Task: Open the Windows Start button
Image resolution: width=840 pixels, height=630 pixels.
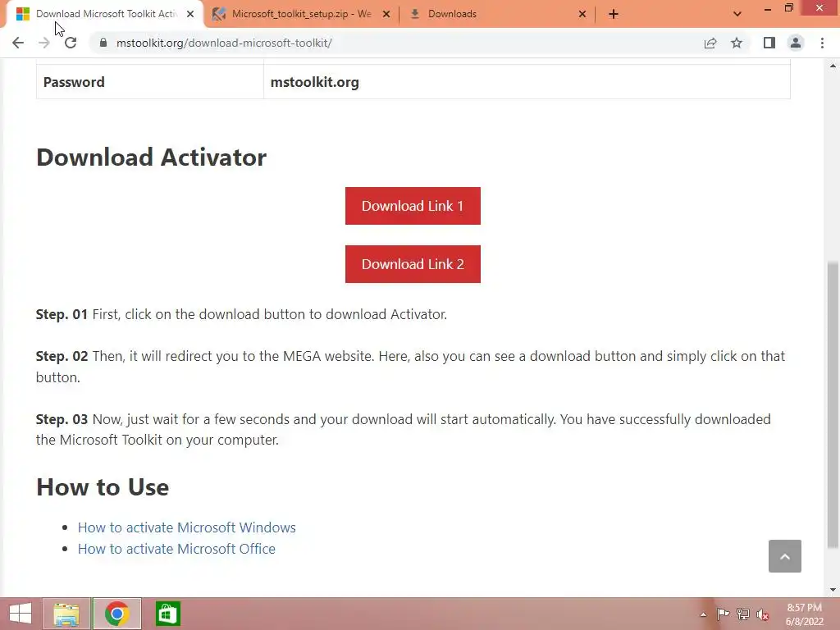Action: click(x=21, y=614)
